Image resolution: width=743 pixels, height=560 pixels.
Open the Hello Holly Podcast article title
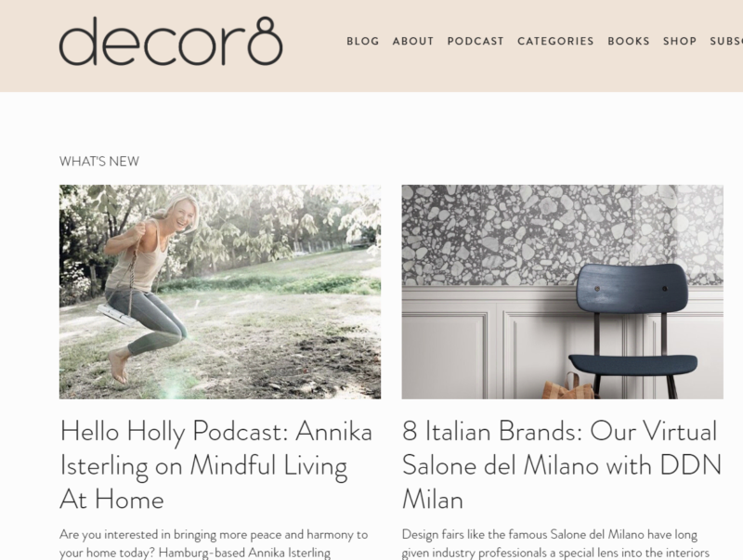click(x=216, y=465)
